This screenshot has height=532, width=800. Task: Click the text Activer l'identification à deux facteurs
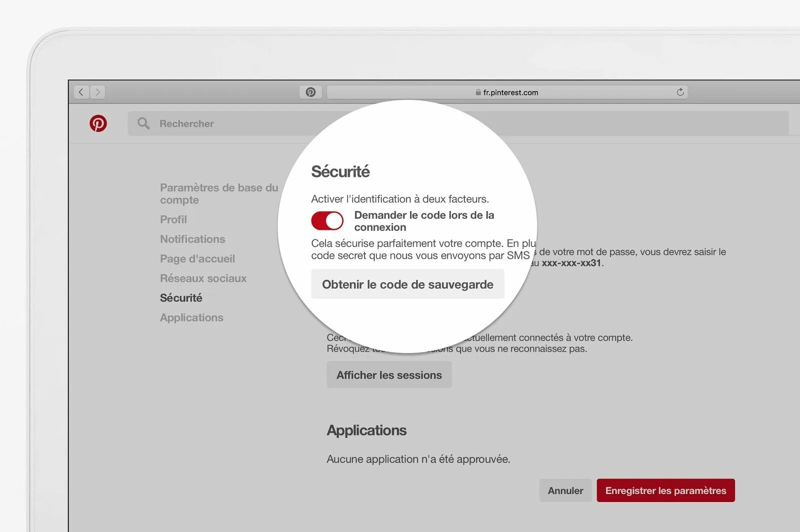(400, 199)
